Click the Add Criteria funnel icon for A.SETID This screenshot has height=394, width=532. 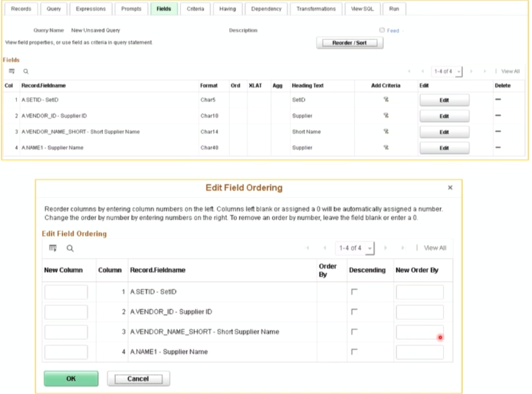point(385,100)
